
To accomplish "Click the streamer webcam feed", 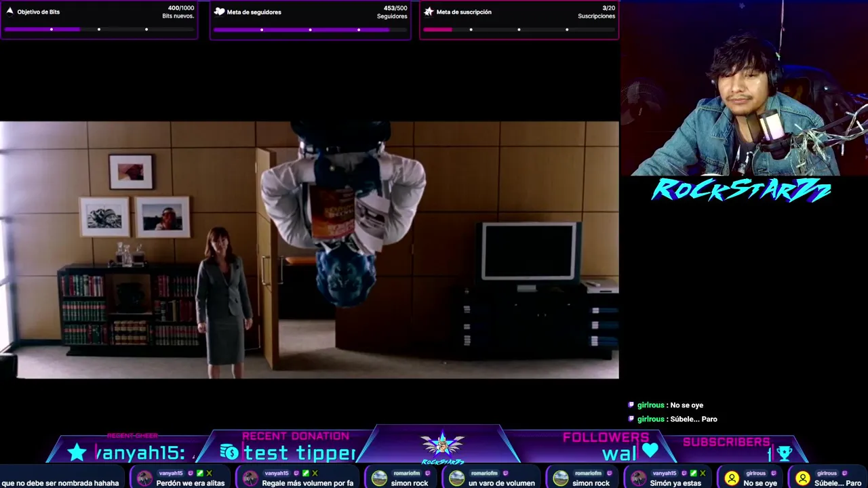I will click(744, 88).
